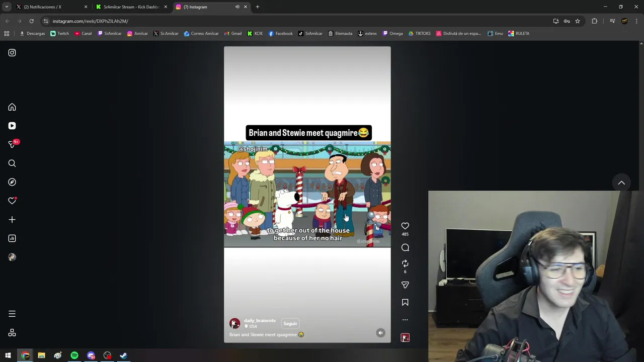Open a new browser tab

[x=257, y=7]
